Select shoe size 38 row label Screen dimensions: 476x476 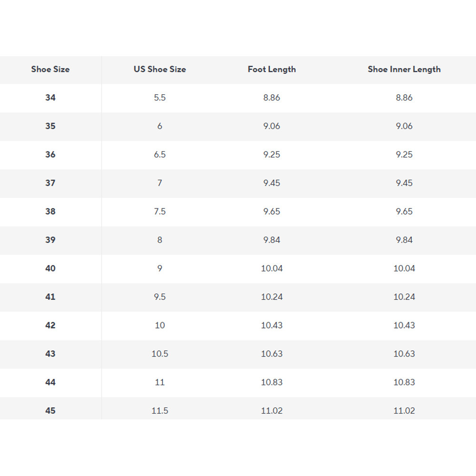pos(50,211)
